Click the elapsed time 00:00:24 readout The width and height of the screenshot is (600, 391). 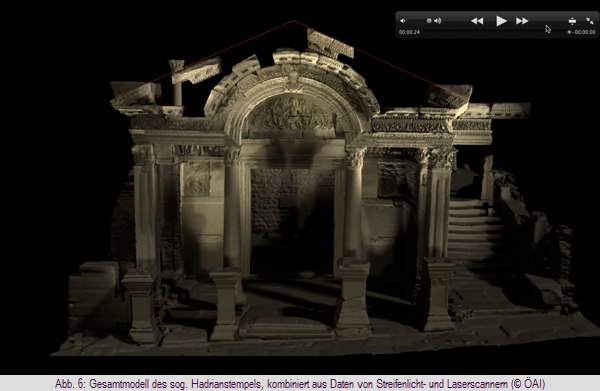click(409, 32)
